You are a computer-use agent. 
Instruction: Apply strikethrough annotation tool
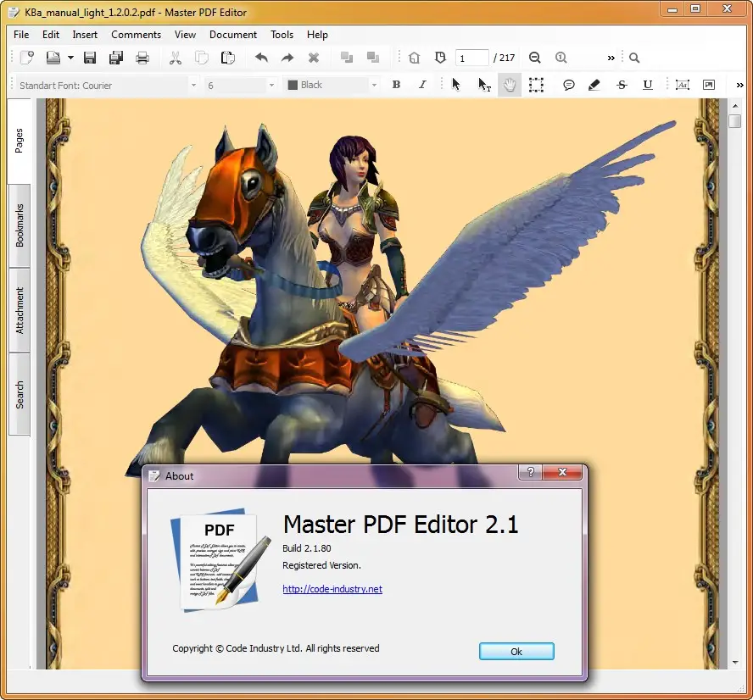[622, 85]
